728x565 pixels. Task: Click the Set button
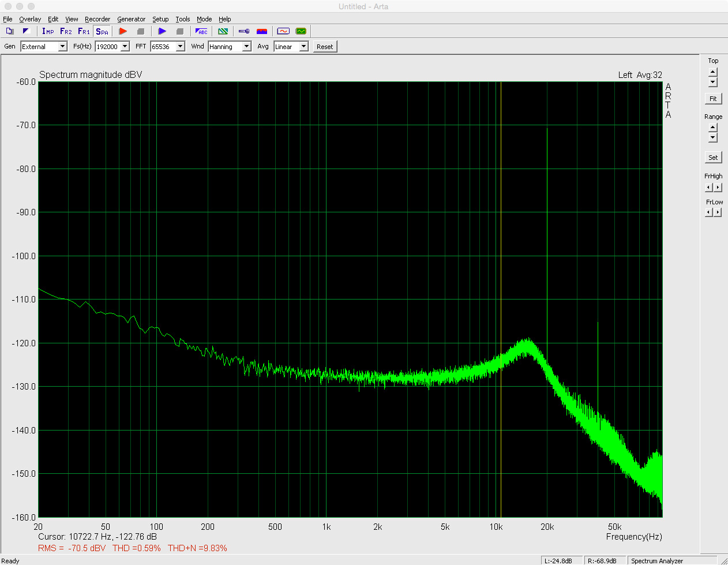pos(713,158)
